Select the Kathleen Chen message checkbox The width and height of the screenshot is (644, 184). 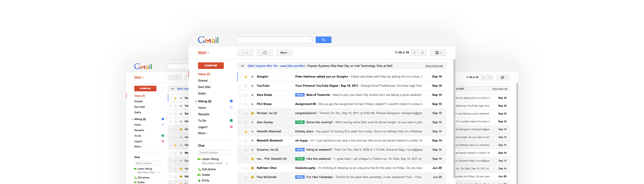pos(240,168)
